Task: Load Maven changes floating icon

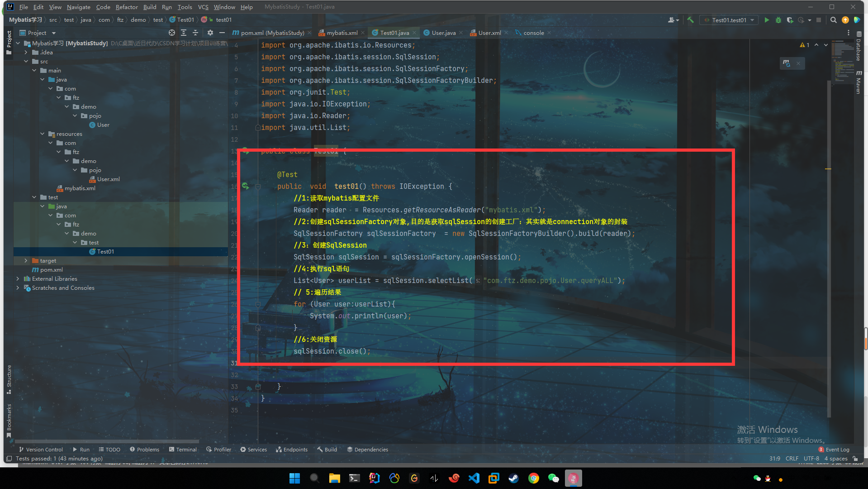Action: click(x=787, y=63)
